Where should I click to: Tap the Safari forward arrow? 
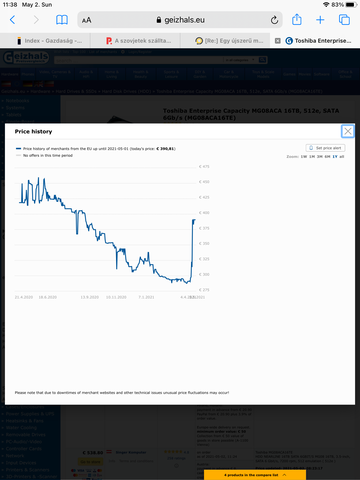[x=36, y=20]
